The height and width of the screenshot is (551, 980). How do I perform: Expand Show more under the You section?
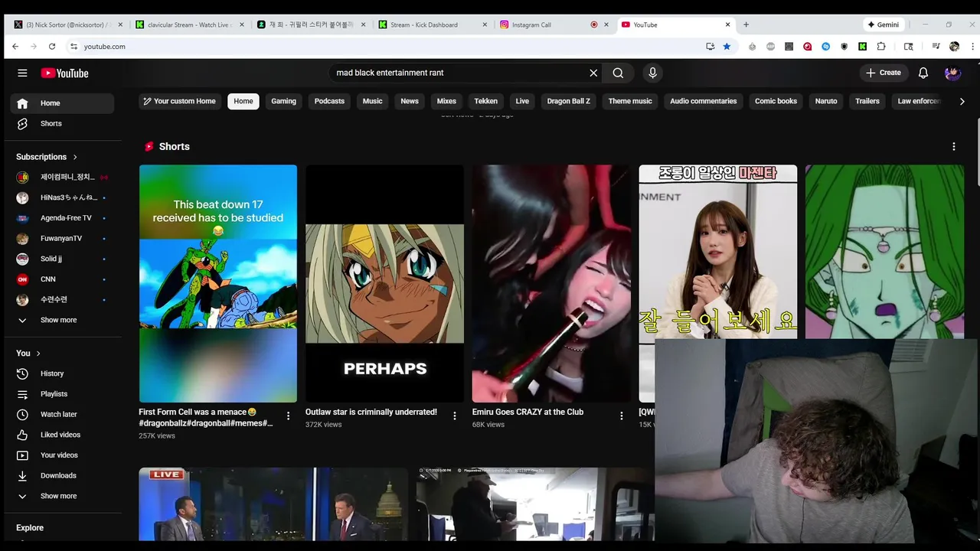62,496
